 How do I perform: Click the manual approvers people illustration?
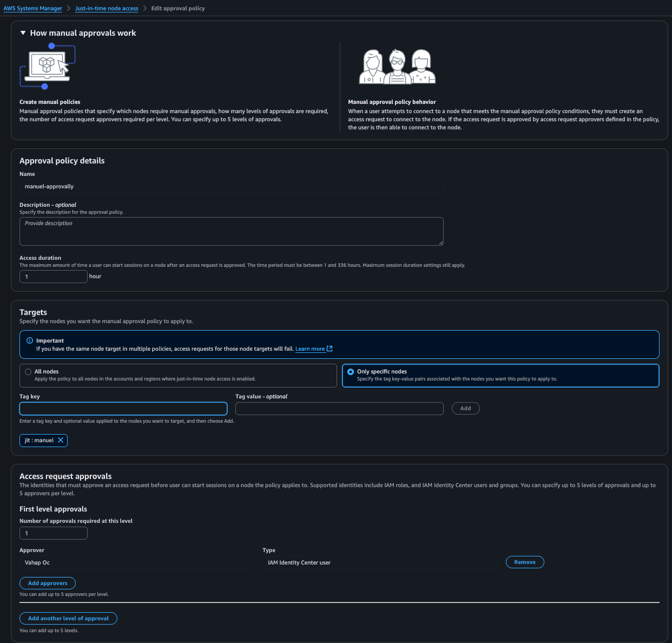pos(397,67)
